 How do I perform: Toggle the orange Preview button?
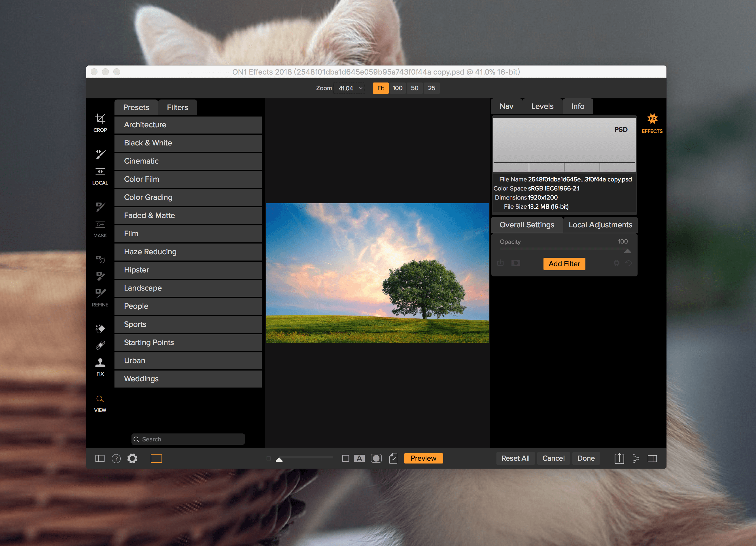pyautogui.click(x=423, y=458)
